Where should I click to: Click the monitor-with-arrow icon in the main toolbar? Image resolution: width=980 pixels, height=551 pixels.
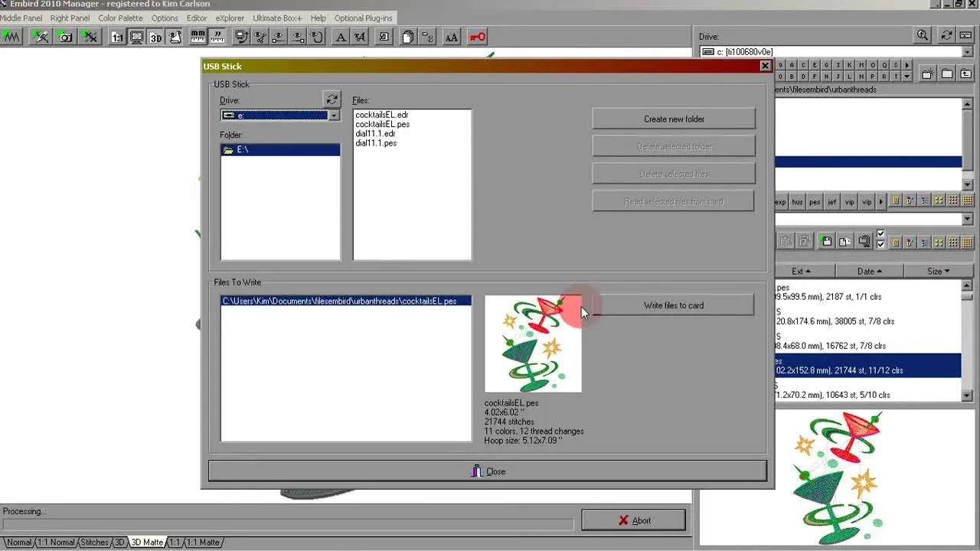242,37
